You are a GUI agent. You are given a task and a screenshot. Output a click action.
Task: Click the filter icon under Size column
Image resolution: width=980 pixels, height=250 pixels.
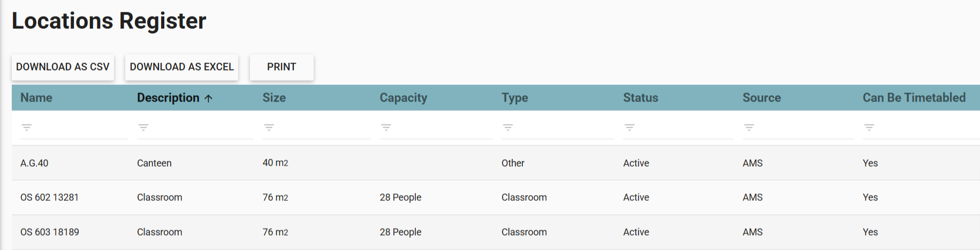click(x=269, y=127)
